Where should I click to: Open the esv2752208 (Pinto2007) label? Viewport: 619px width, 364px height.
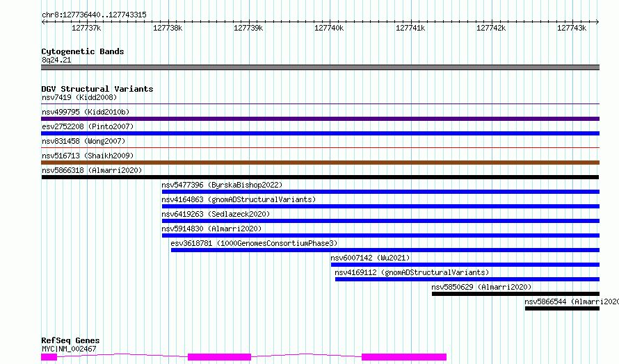coord(88,126)
